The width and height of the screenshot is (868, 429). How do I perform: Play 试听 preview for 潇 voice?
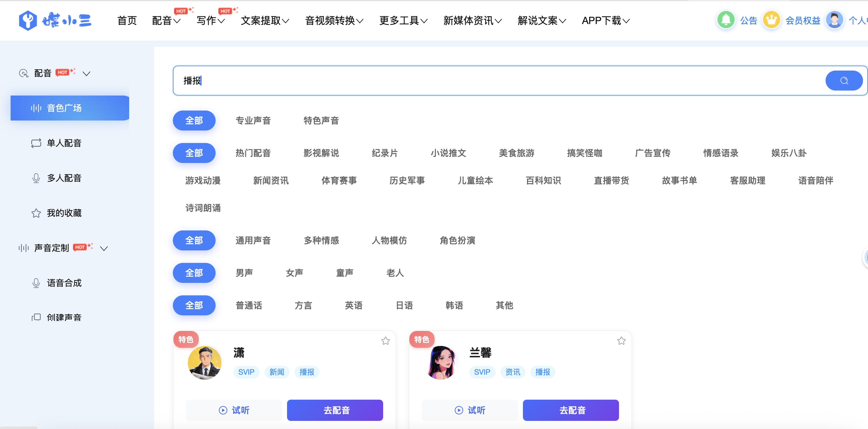pyautogui.click(x=234, y=410)
